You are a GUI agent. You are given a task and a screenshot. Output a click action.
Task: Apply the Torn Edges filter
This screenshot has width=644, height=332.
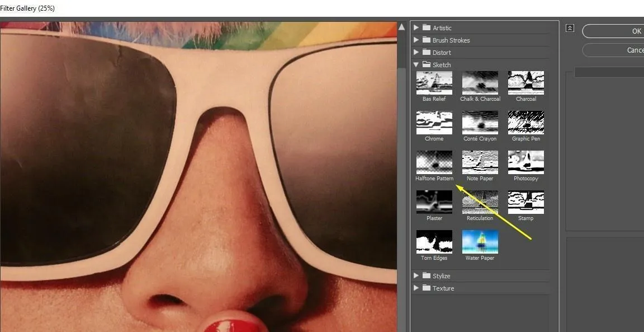click(434, 242)
